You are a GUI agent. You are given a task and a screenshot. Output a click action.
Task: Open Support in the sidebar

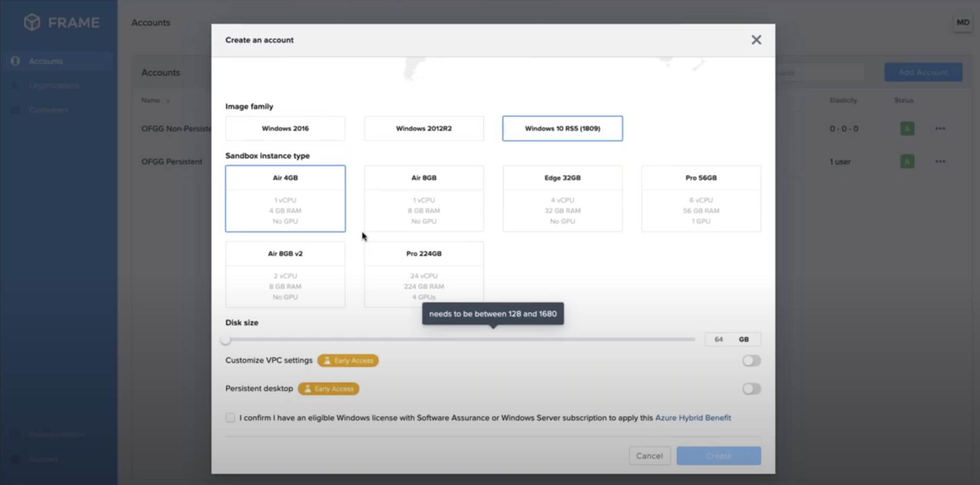43,459
